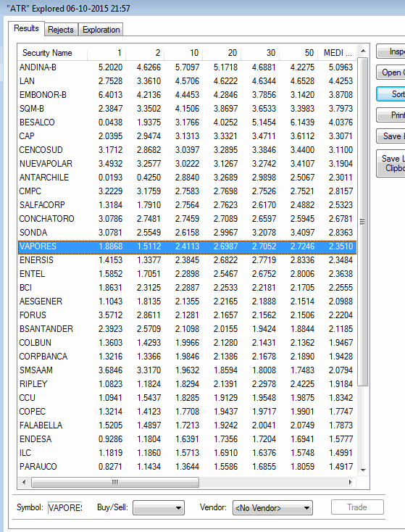Image resolution: width=405 pixels, height=532 pixels.
Task: Select the FALABELLA row
Action: pos(187,425)
